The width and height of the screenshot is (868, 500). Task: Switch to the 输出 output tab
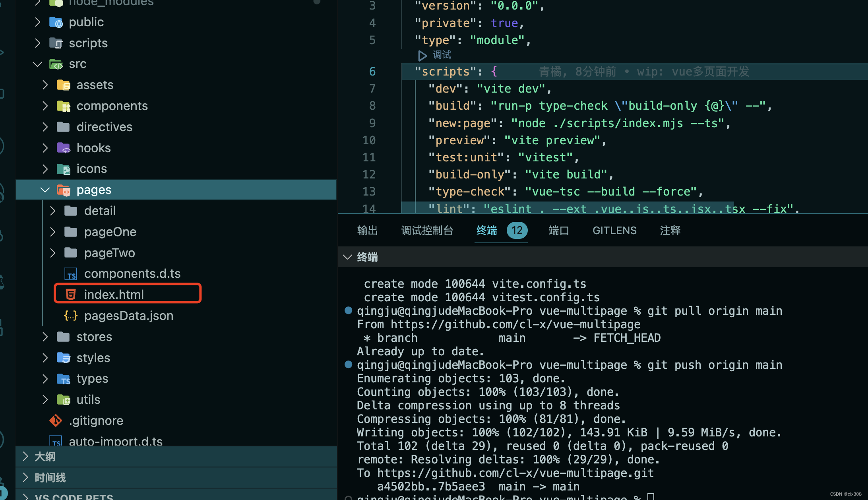tap(367, 231)
